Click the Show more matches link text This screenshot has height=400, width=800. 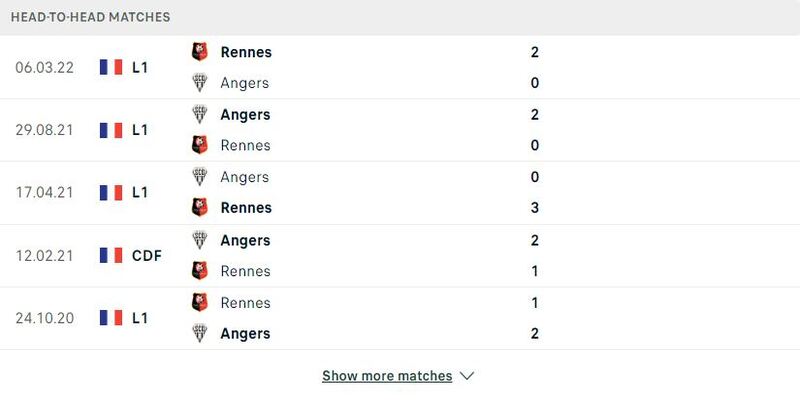[387, 376]
